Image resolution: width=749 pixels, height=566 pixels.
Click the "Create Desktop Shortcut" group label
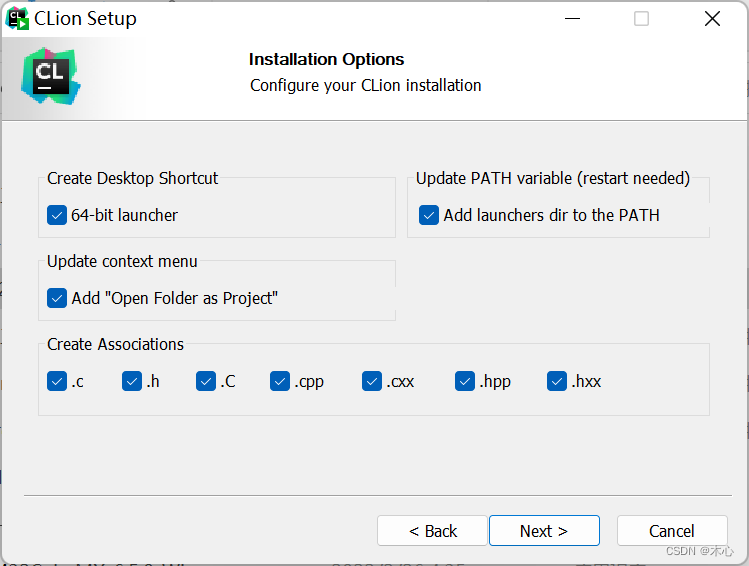132,178
